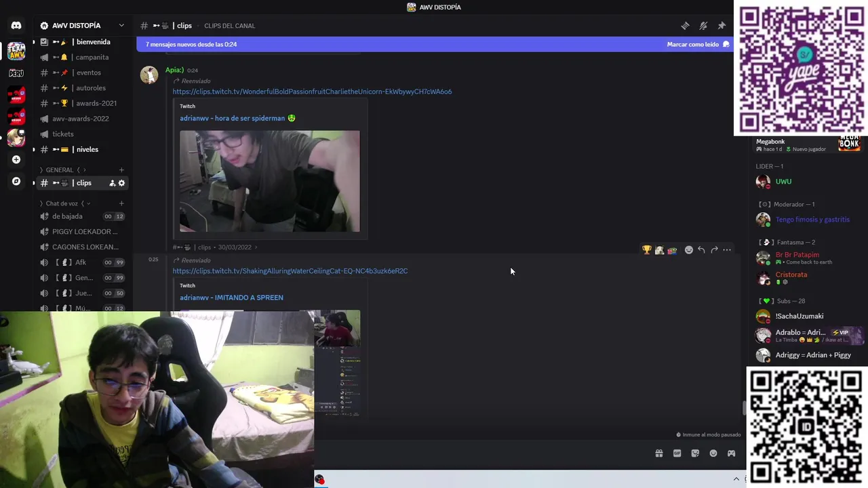Click the Apia:) username
The width and height of the screenshot is (868, 488).
point(174,70)
